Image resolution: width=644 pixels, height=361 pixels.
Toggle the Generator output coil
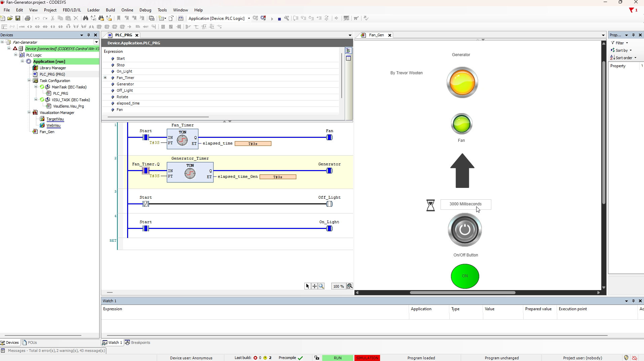tap(329, 170)
